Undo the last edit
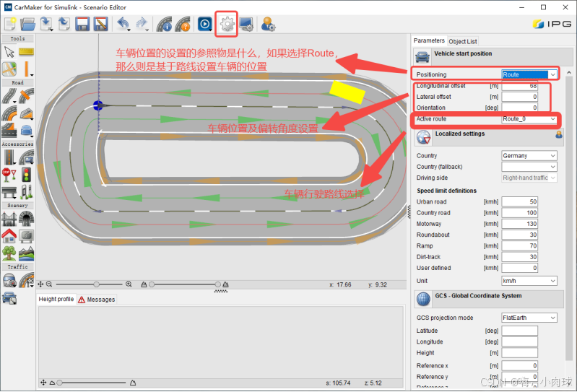Screen dimensions: 577x392 coord(123,25)
